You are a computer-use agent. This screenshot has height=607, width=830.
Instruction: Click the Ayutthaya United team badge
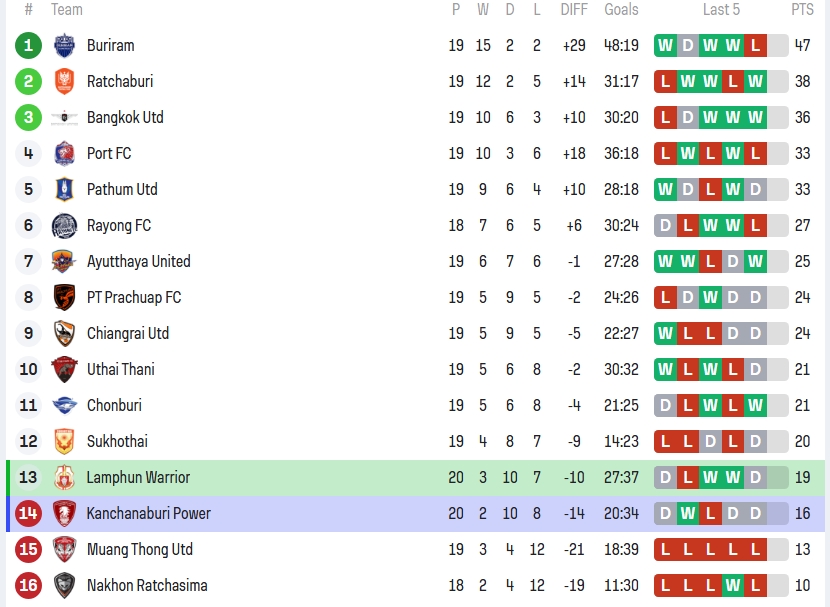64,261
